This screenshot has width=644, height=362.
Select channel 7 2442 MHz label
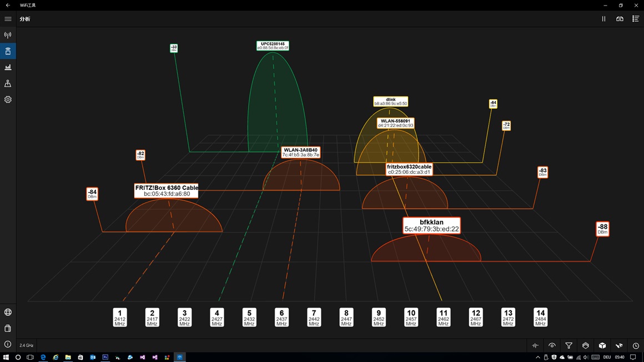coord(314,318)
